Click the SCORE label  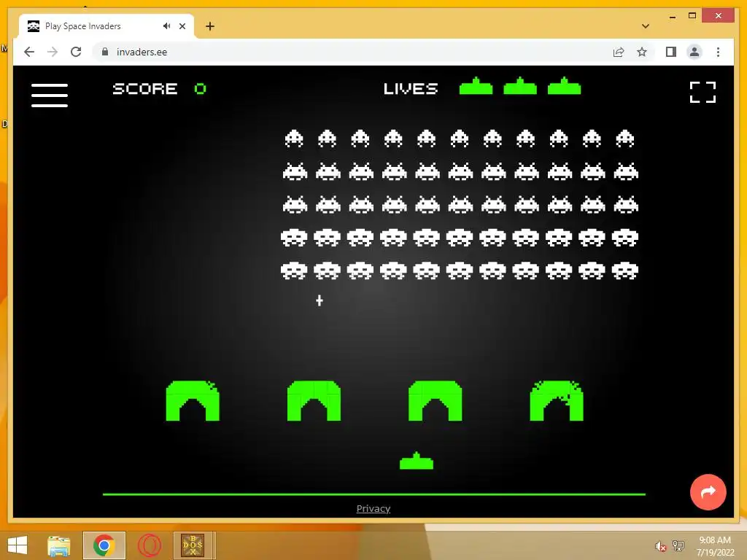click(145, 89)
